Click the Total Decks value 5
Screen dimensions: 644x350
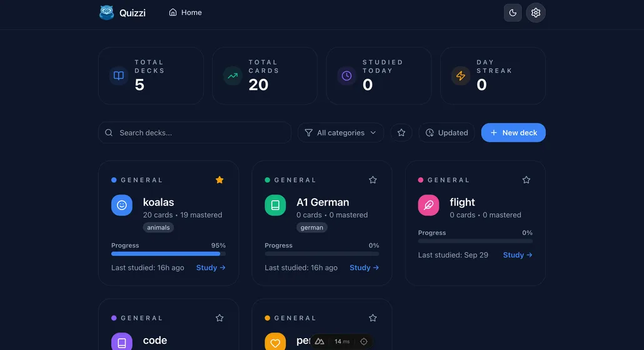click(x=139, y=84)
